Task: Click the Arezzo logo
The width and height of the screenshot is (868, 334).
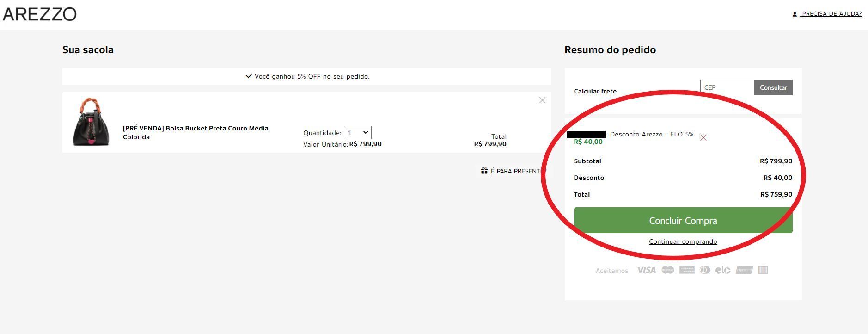Action: (40, 14)
